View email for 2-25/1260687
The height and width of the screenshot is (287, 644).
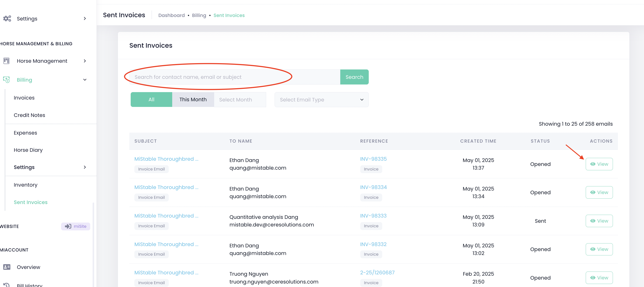[x=599, y=277]
